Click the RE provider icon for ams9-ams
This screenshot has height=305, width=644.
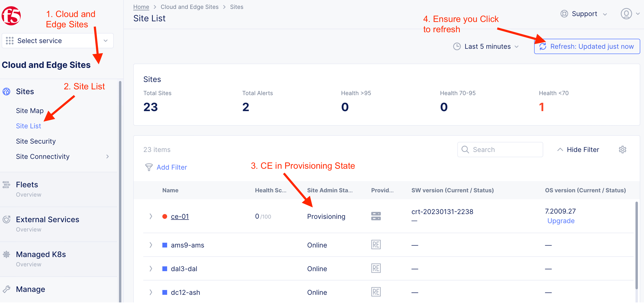click(376, 245)
